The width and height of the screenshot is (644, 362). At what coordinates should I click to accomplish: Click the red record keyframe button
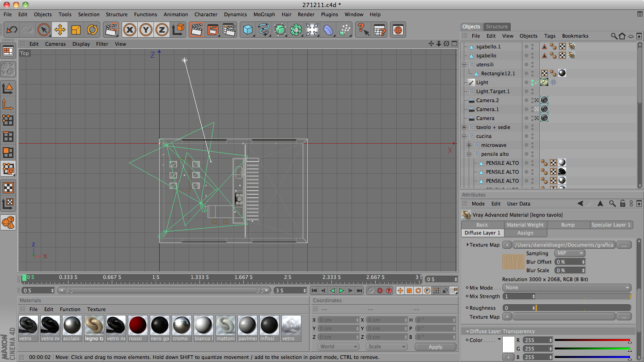(380, 290)
